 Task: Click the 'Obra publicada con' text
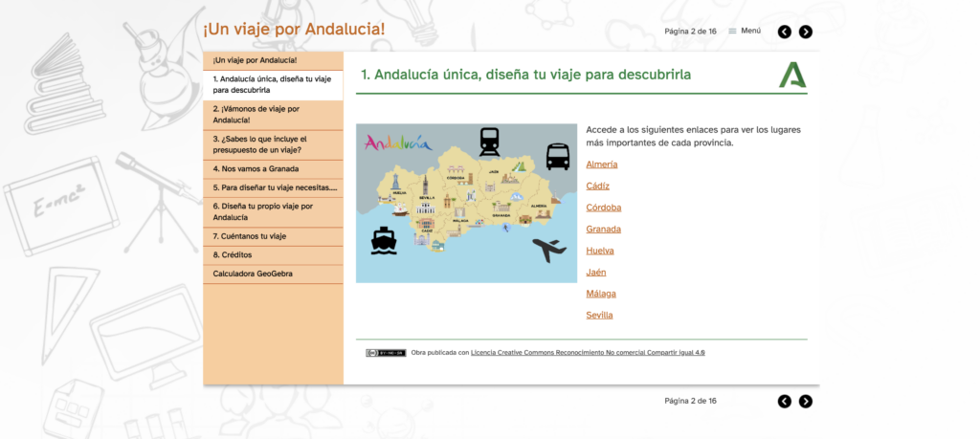440,353
